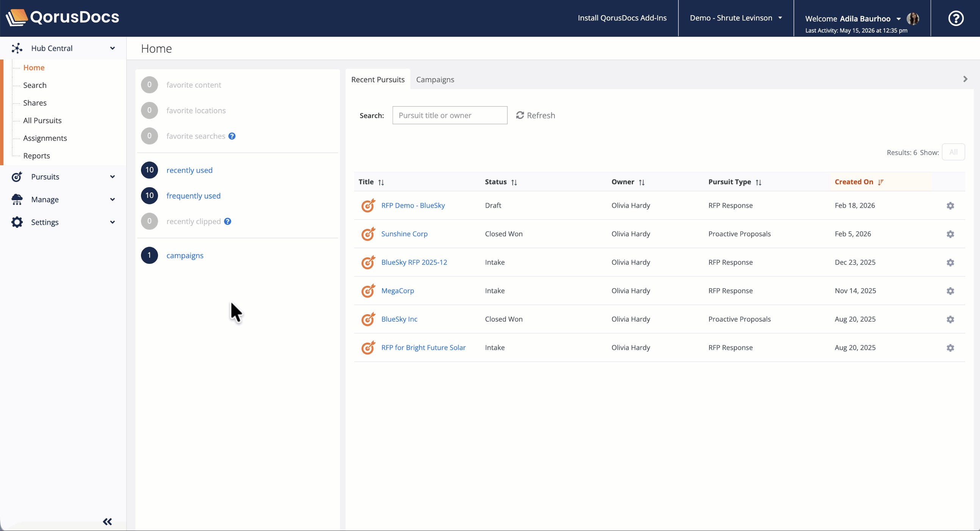Image resolution: width=980 pixels, height=531 pixels.
Task: Open Reports in sidebar
Action: tap(36, 156)
